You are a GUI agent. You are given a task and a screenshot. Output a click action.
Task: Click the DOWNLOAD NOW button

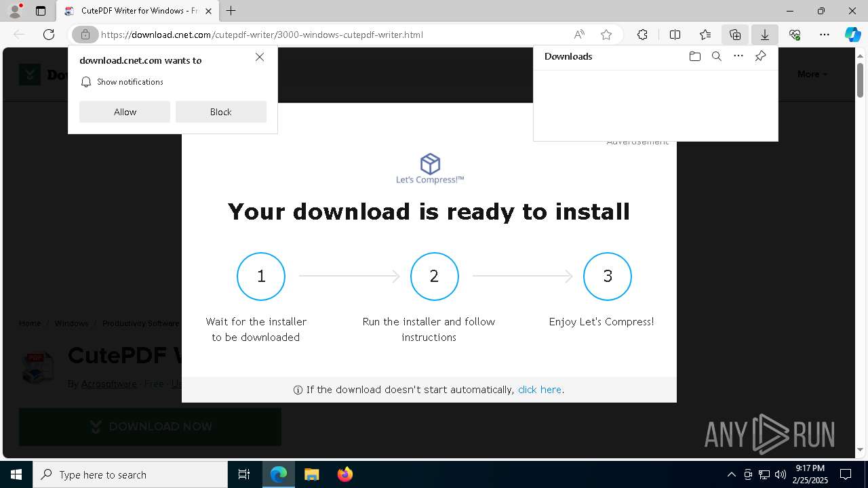pos(150,427)
